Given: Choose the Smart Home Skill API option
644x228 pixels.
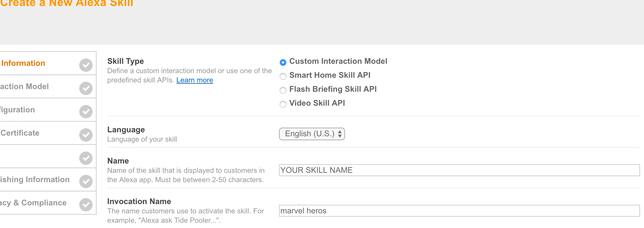Looking at the screenshot, I should 283,76.
